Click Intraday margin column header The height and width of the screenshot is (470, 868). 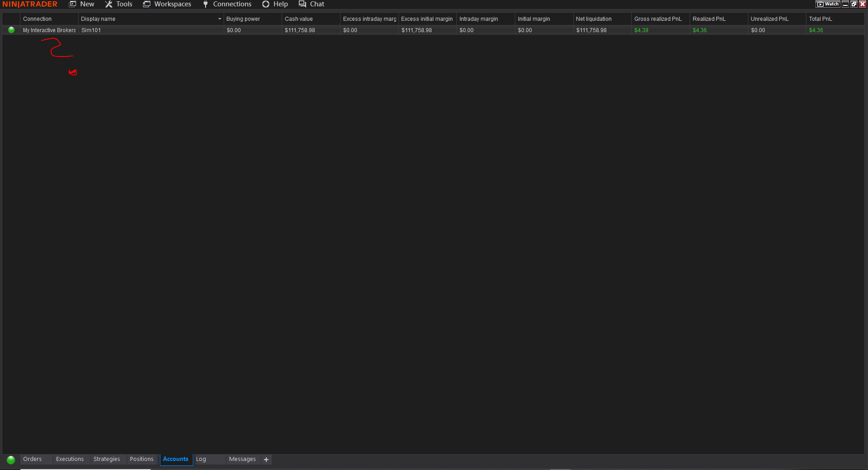click(x=486, y=19)
